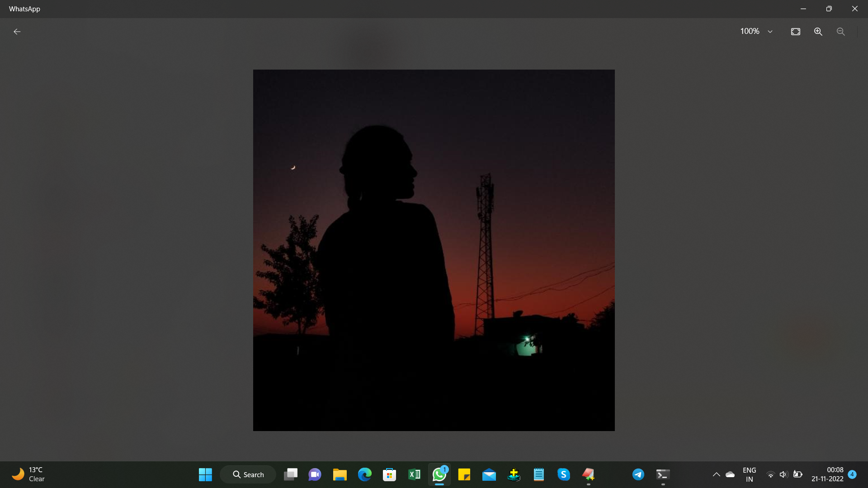This screenshot has height=488, width=868.
Task: Open Microsoft Edge browser
Action: click(x=365, y=474)
